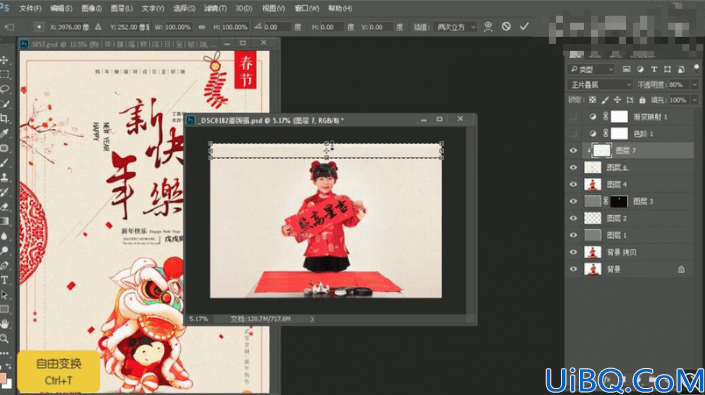Screen dimensions: 705x395
Task: Filter layers by adjustment layer icon
Action: click(640, 69)
